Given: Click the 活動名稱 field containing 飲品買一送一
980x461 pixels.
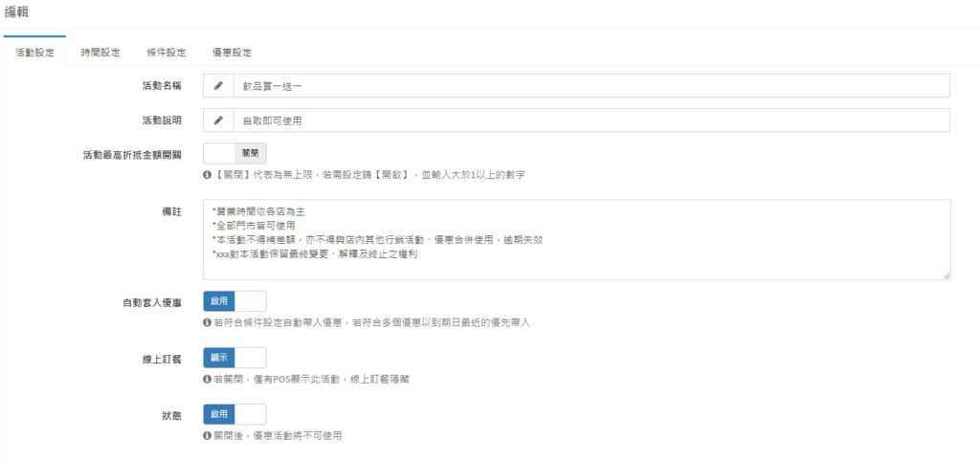Looking at the screenshot, I should (x=590, y=86).
